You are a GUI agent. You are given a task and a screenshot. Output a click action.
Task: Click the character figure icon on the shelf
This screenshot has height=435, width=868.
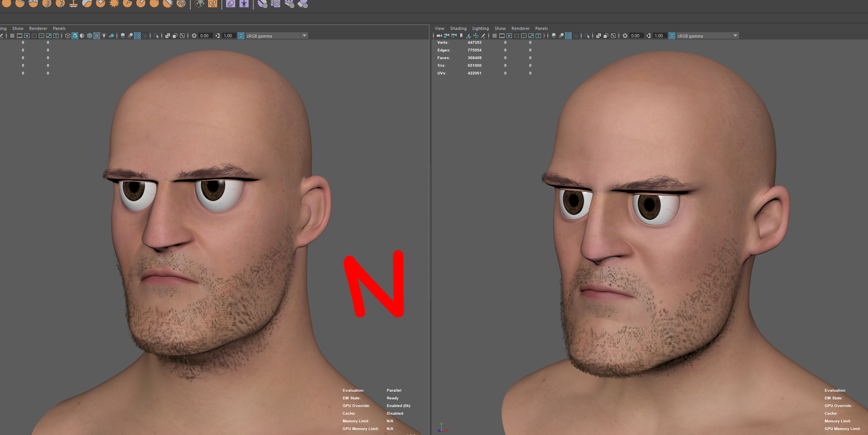pyautogui.click(x=244, y=4)
